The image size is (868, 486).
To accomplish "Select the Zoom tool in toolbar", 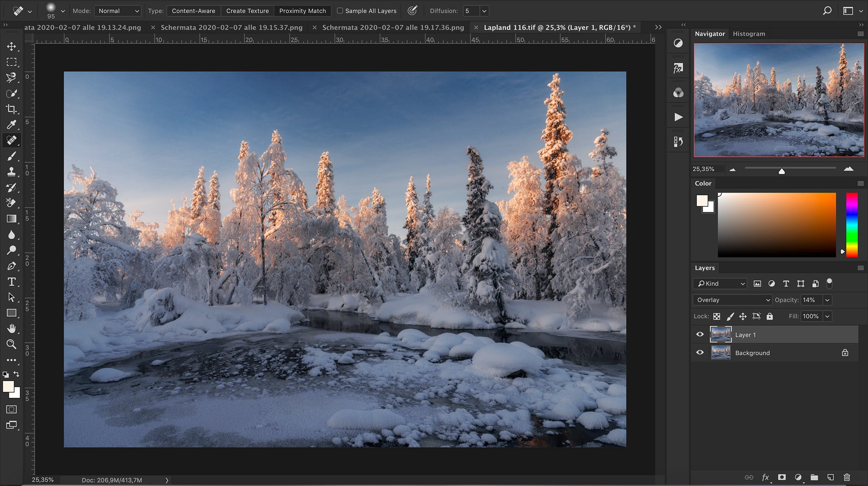I will [x=11, y=344].
